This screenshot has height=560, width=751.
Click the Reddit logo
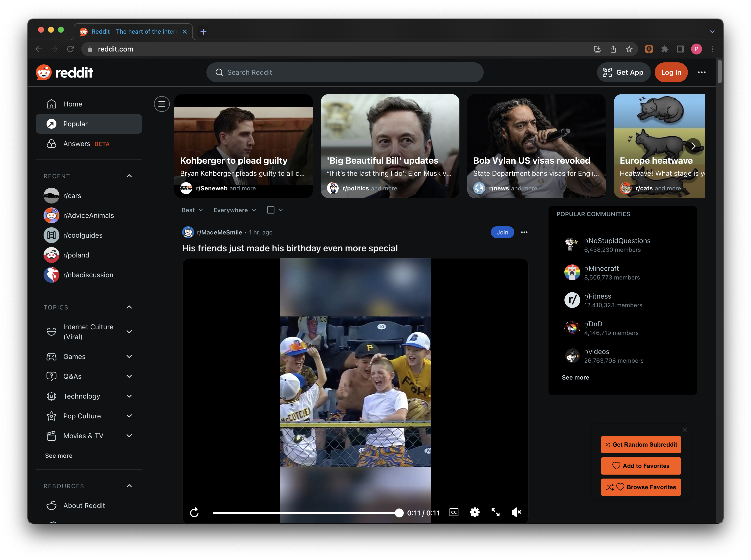[x=64, y=72]
